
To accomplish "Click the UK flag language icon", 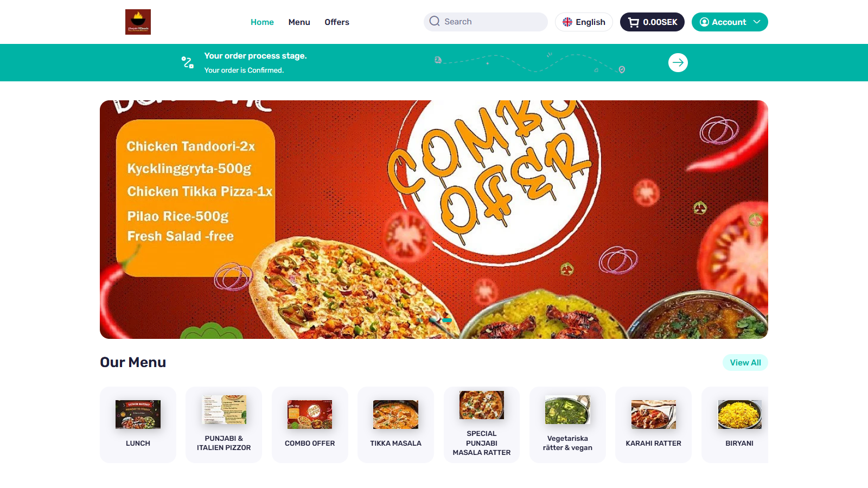I will pos(567,22).
